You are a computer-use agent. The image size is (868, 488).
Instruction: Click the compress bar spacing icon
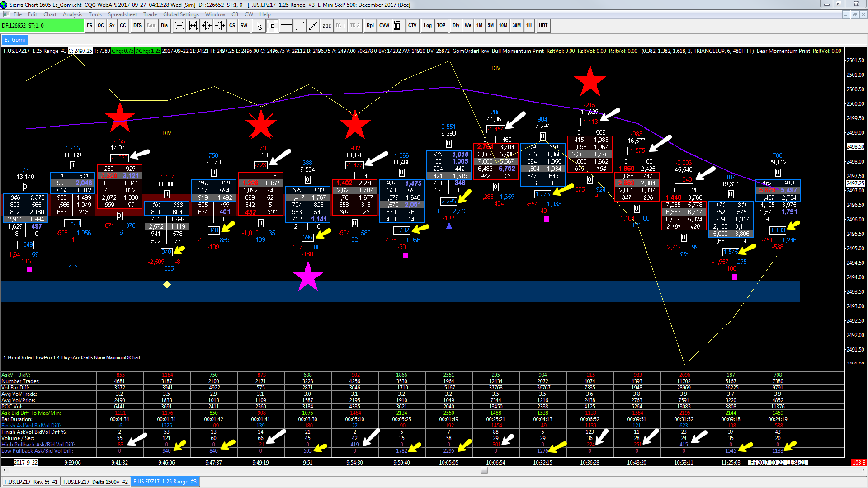207,26
